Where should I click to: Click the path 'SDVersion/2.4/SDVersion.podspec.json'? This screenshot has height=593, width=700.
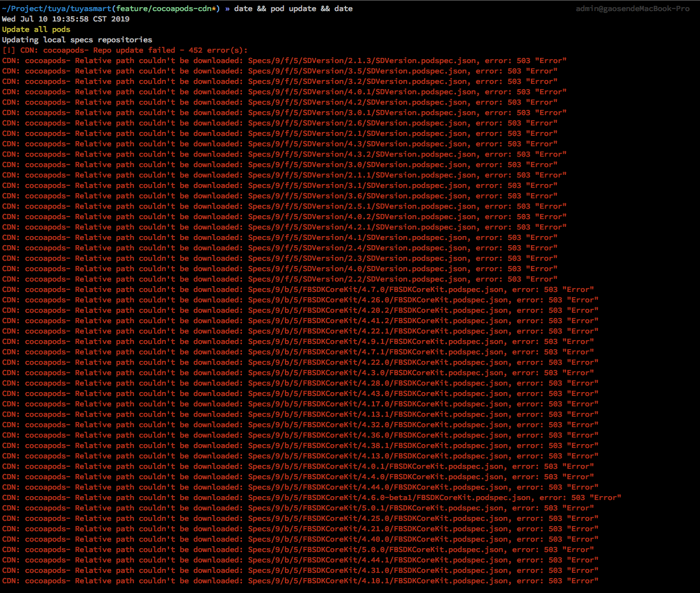(385, 248)
